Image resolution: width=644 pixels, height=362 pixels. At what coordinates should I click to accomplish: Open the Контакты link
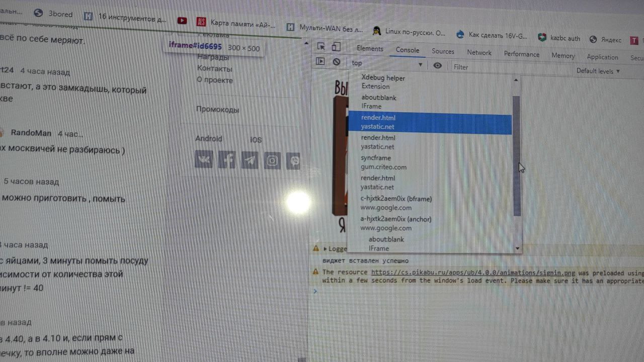click(x=214, y=68)
